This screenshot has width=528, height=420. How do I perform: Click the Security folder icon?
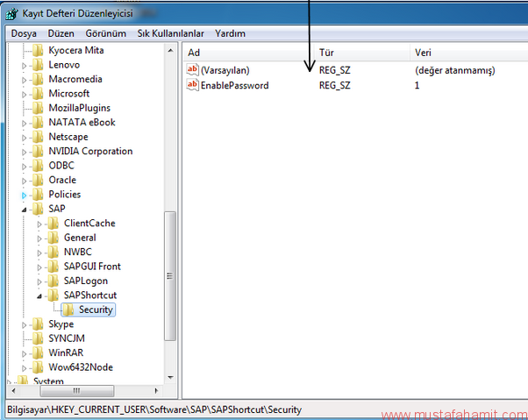pos(68,310)
